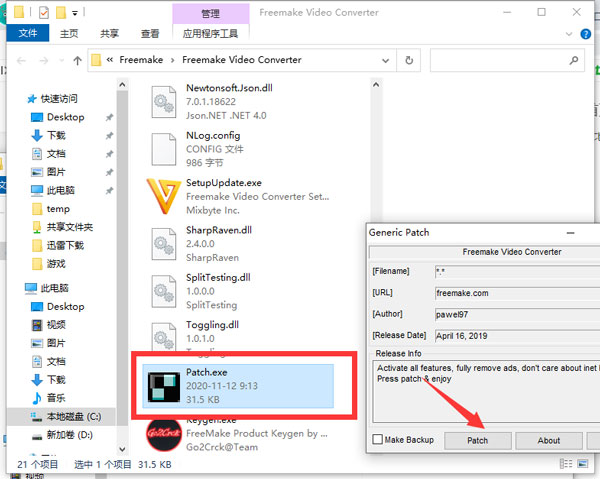Open the 文件 menu tab
This screenshot has height=479, width=600.
point(28,33)
